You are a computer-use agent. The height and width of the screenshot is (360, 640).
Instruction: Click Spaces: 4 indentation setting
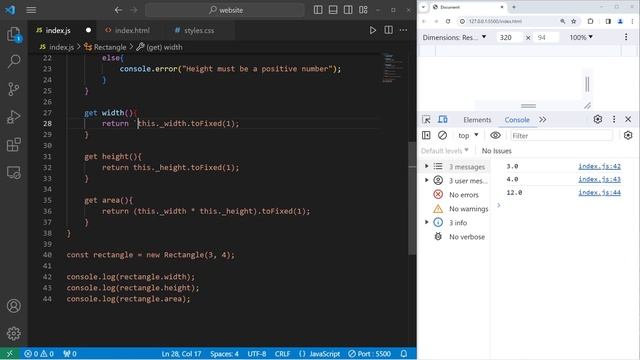point(224,354)
